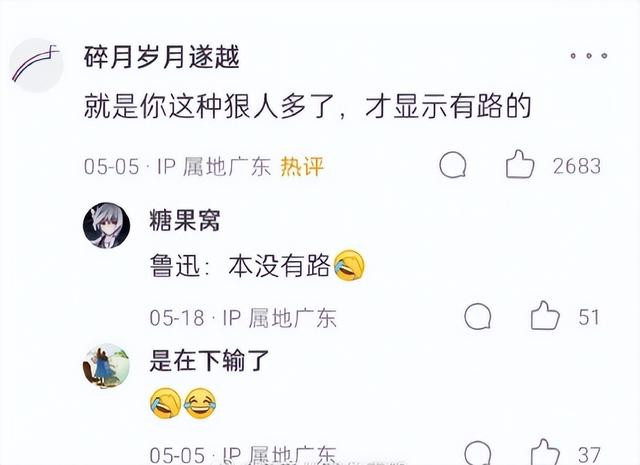Select the reply text 鲁迅：本没有路

click(x=240, y=266)
